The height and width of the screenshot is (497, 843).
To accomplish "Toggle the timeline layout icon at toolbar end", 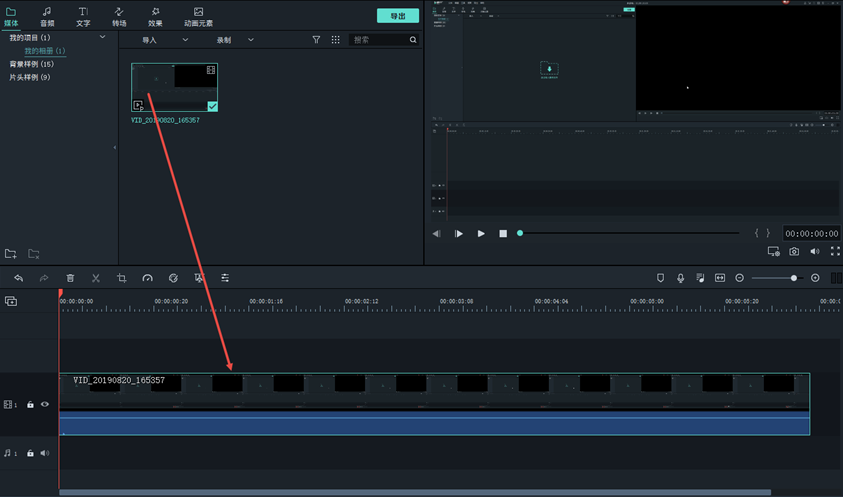I will [x=836, y=278].
